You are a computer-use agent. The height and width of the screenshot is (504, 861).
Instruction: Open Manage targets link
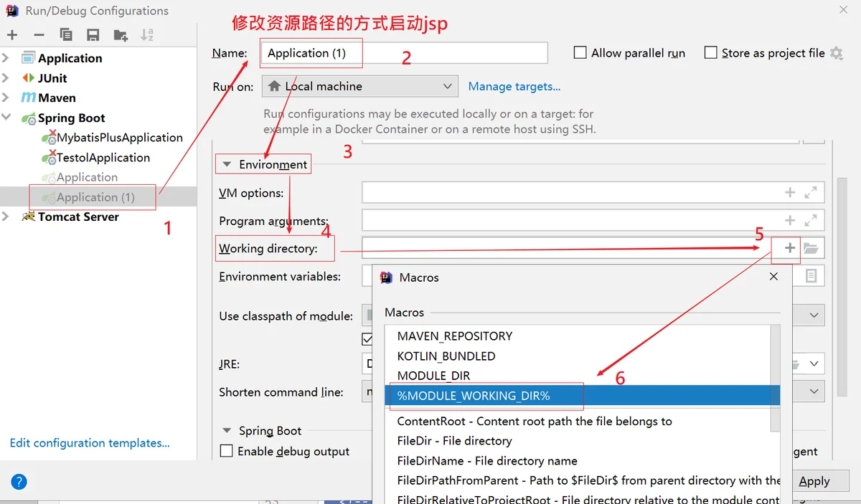click(x=514, y=86)
